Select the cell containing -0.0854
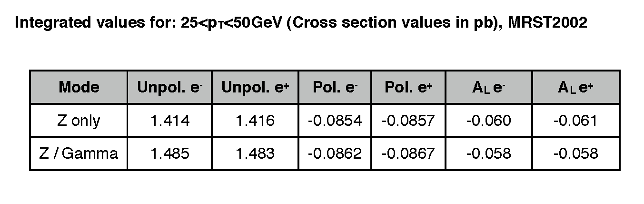 pos(336,121)
